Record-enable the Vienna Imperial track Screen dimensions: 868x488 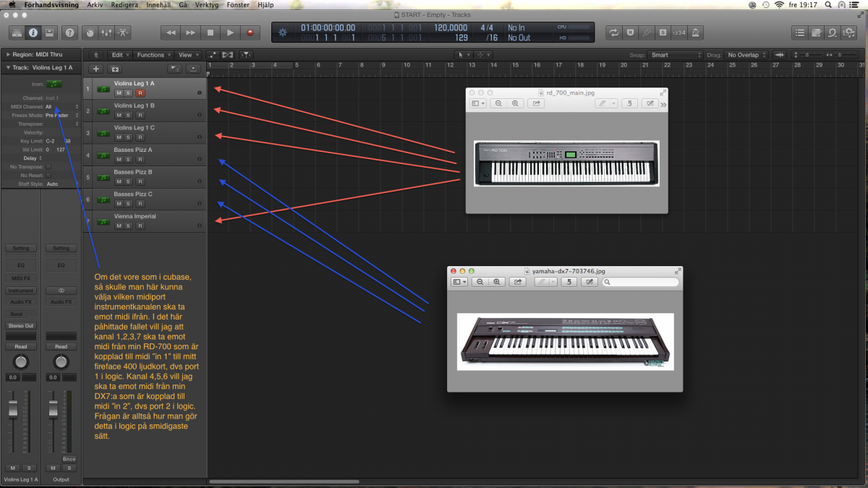pyautogui.click(x=140, y=226)
